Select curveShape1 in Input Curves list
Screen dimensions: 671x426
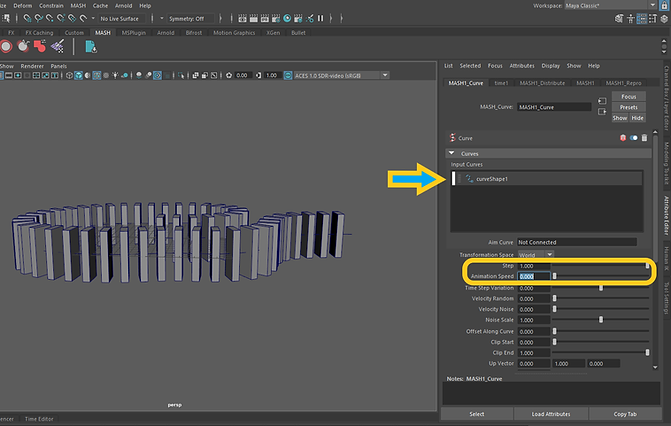(x=547, y=179)
